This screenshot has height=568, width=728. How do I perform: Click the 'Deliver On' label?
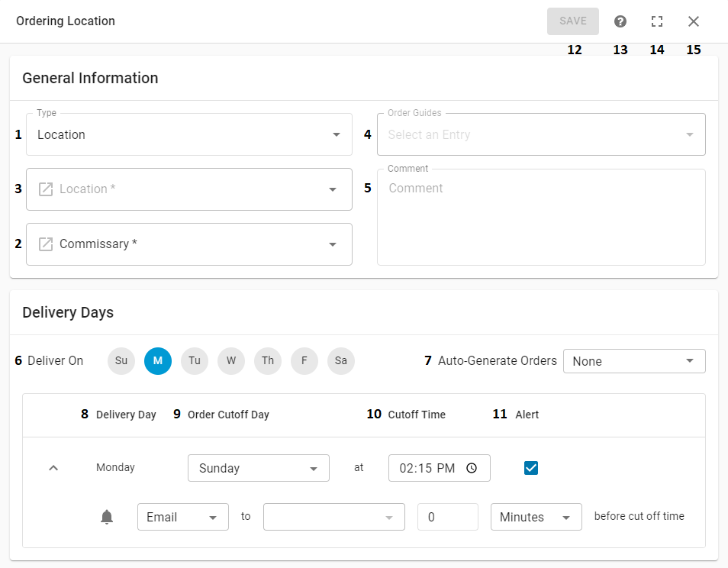tap(55, 361)
